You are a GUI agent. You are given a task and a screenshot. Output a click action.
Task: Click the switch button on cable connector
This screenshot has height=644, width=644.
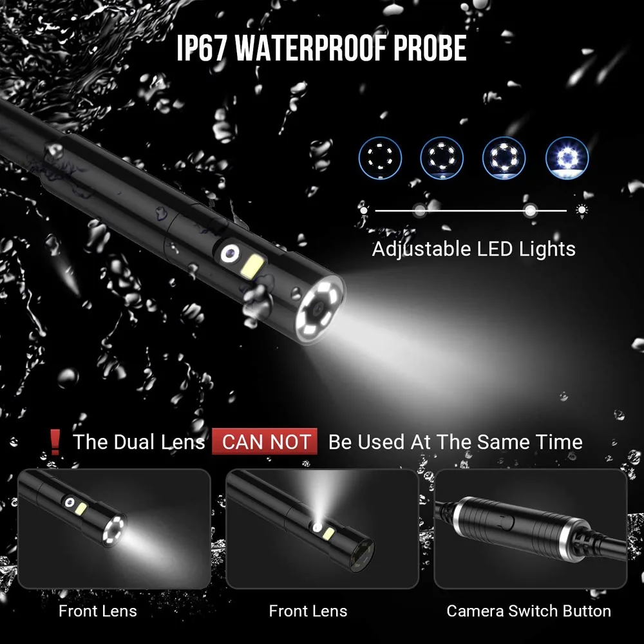click(x=507, y=523)
